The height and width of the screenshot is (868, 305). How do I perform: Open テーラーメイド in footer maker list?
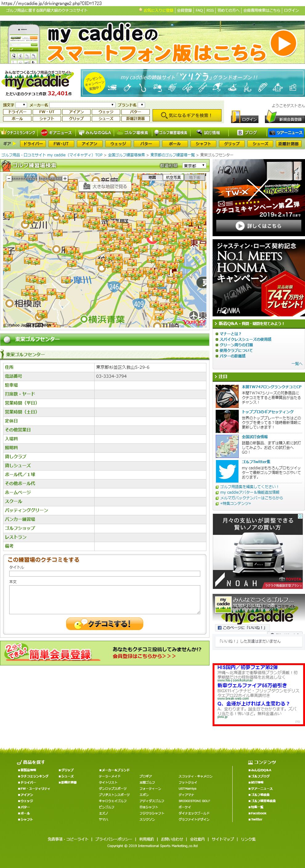click(109, 776)
